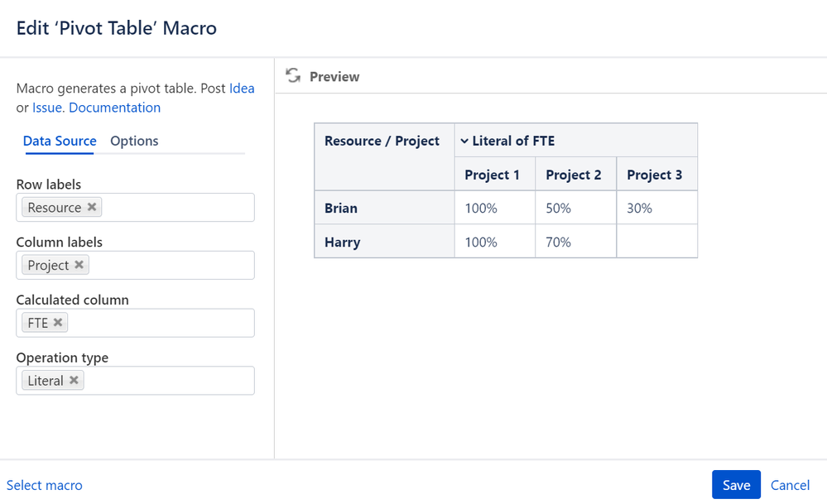Click the Project 3 column header

pos(655,175)
